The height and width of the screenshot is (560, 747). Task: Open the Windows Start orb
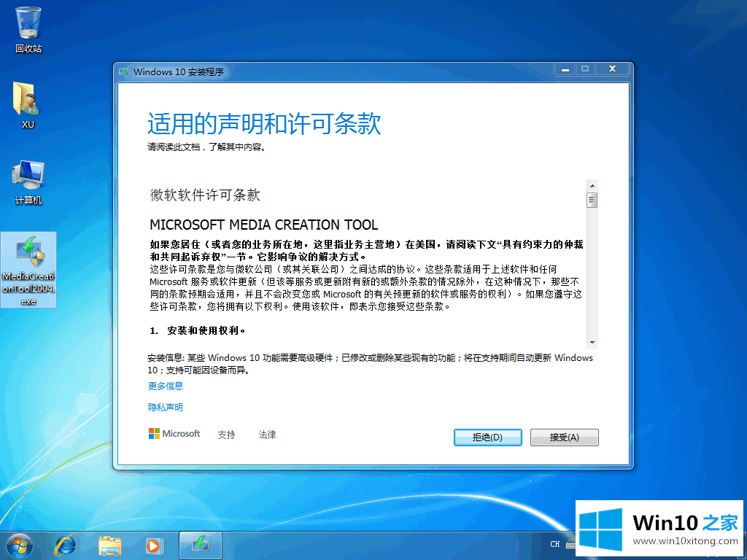coord(20,545)
